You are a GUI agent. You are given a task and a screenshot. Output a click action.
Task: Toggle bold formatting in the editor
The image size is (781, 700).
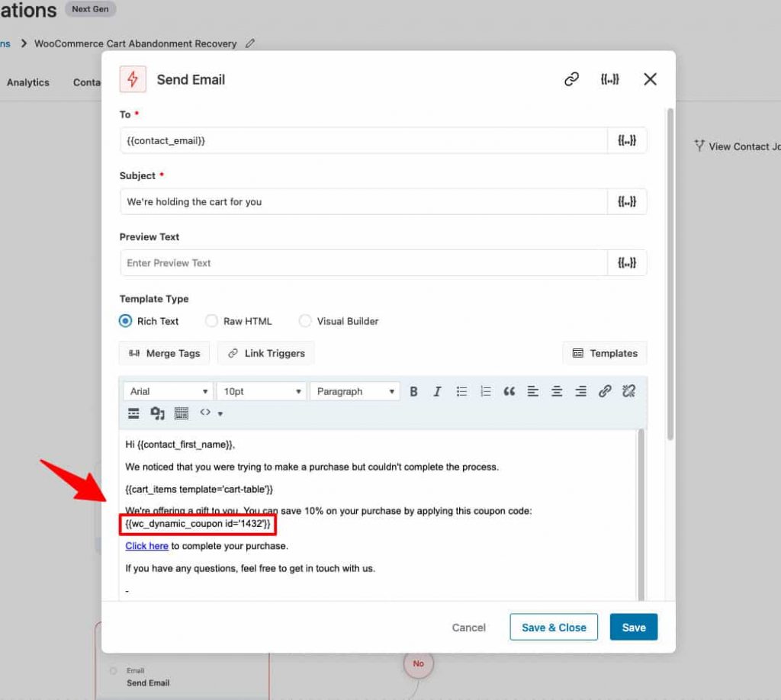(413, 391)
